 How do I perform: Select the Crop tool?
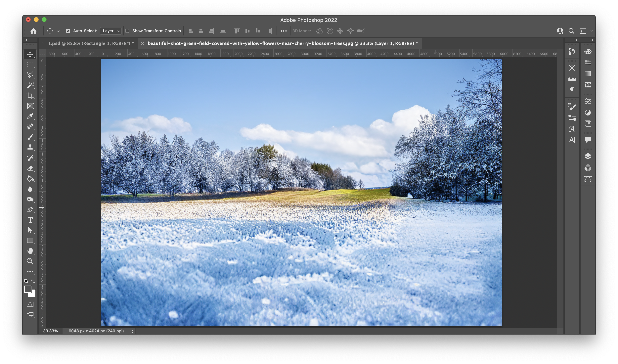pyautogui.click(x=30, y=96)
